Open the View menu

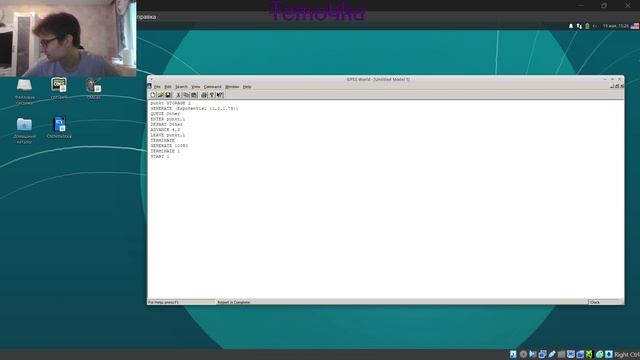[196, 87]
